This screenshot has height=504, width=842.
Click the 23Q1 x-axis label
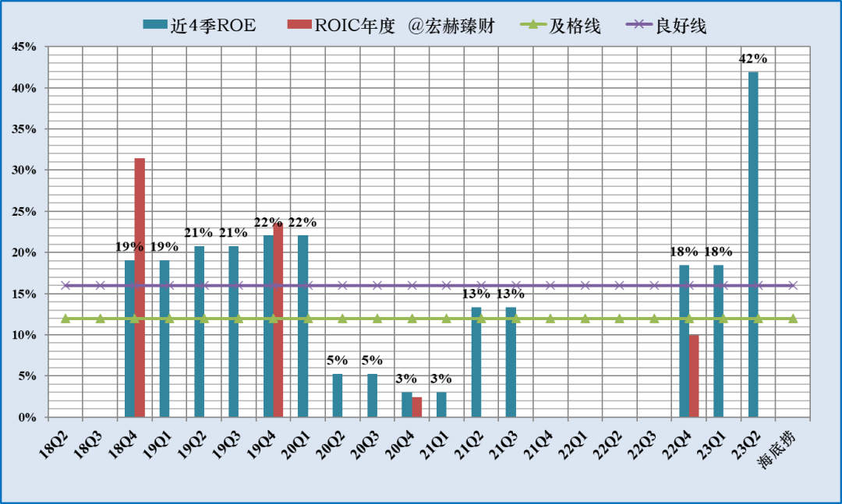[712, 444]
